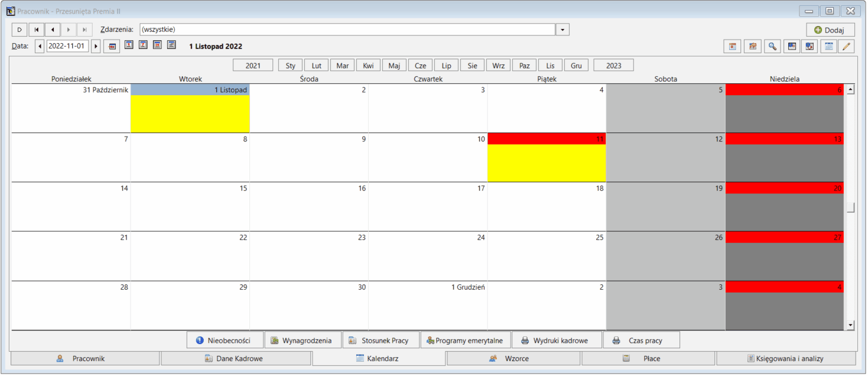Open search with the magnifying glass icon

(772, 47)
